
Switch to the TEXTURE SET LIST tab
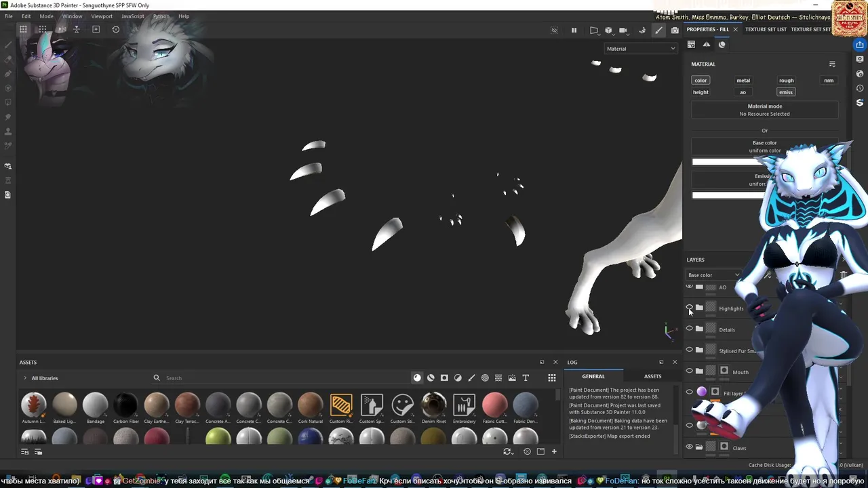(766, 30)
